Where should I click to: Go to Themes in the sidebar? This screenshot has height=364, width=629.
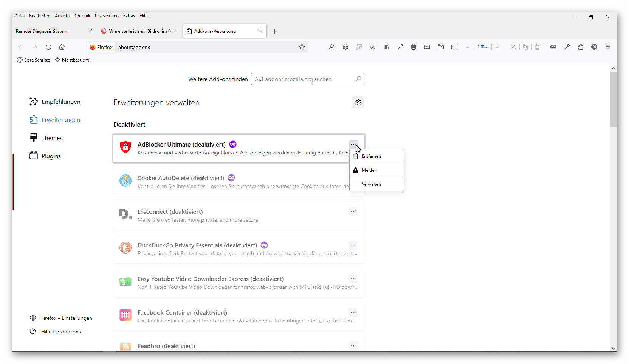[x=52, y=138]
